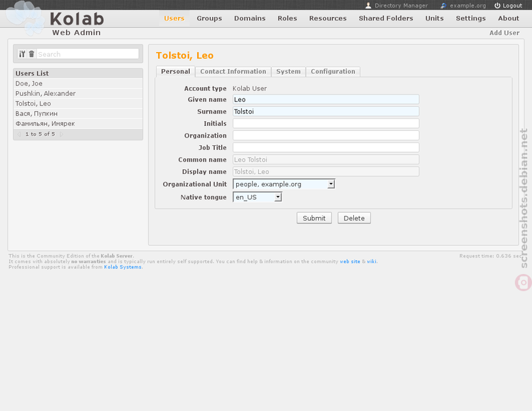Viewport: 532px width, 411px height.
Task: Click the example.org domain link
Action: click(468, 5)
